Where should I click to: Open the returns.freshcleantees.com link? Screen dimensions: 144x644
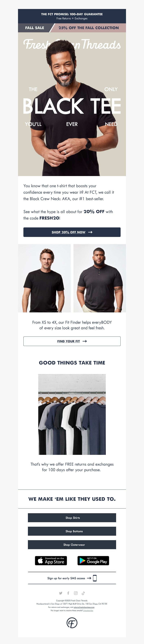[84, 607]
